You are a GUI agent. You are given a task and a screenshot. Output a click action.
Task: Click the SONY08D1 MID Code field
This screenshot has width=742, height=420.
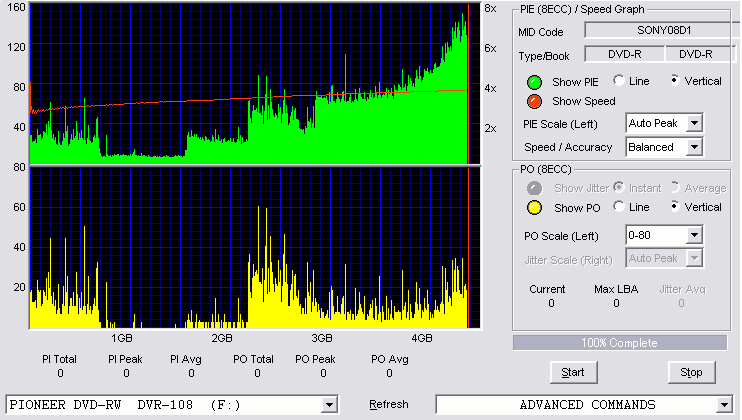point(663,30)
